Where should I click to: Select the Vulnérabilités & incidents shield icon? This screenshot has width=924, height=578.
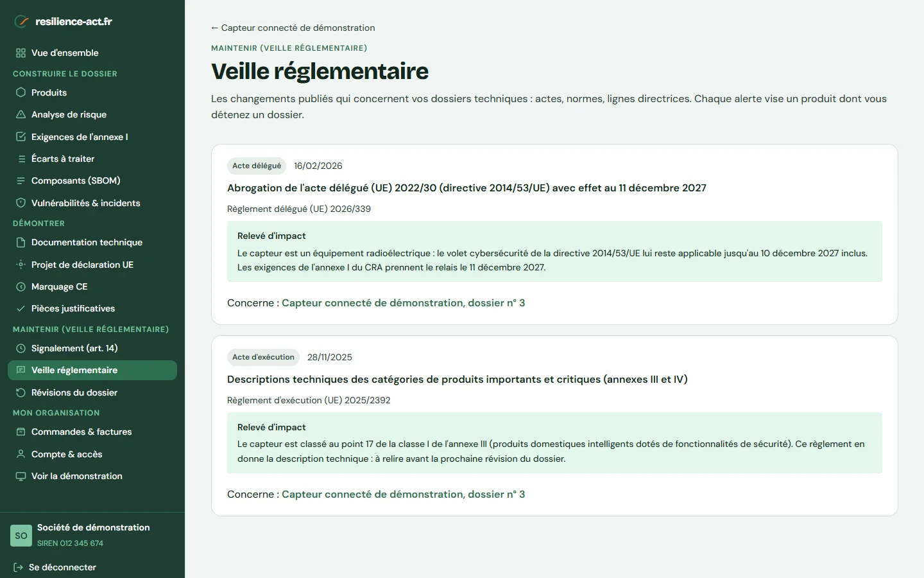pyautogui.click(x=21, y=203)
